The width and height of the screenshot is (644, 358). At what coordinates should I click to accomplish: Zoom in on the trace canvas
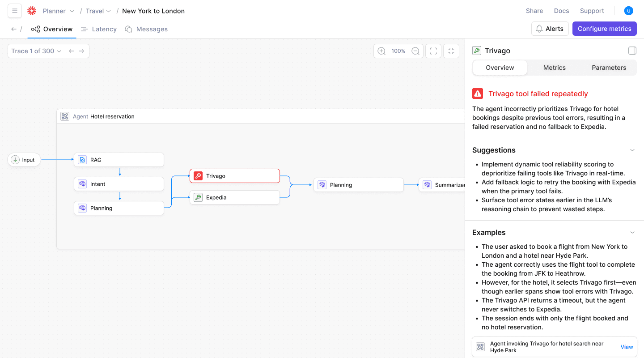[381, 51]
